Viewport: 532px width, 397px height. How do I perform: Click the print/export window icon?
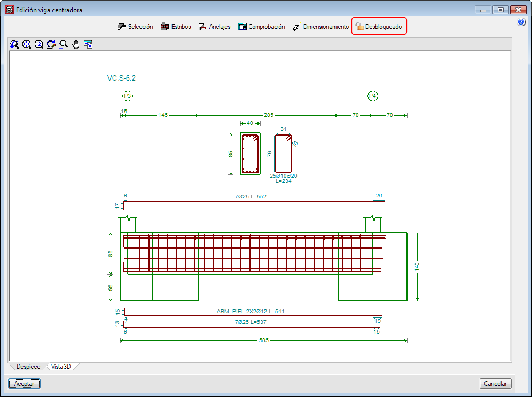click(x=88, y=44)
